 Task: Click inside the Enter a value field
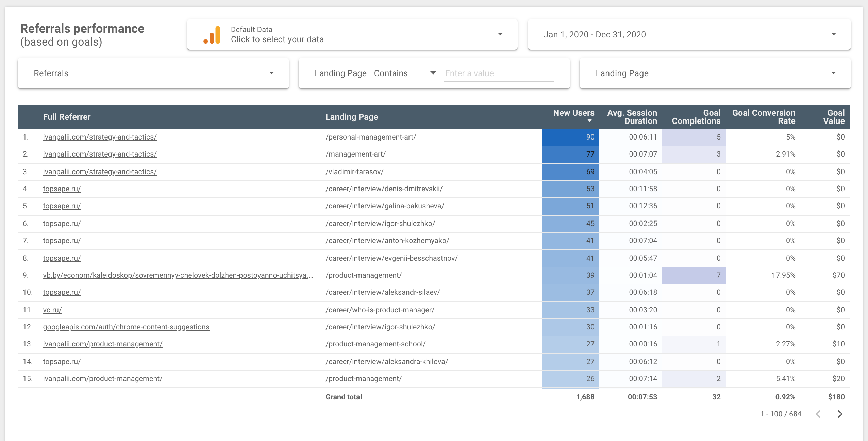coord(498,73)
